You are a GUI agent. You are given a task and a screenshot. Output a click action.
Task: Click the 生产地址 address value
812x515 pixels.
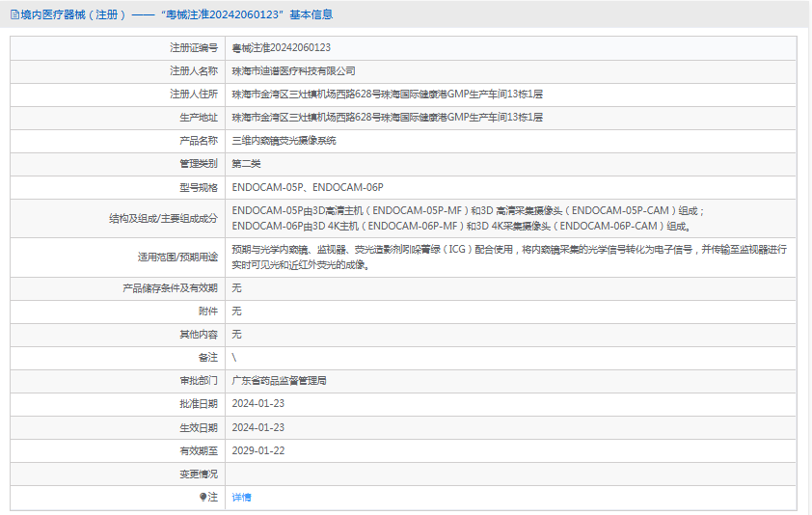pos(388,118)
